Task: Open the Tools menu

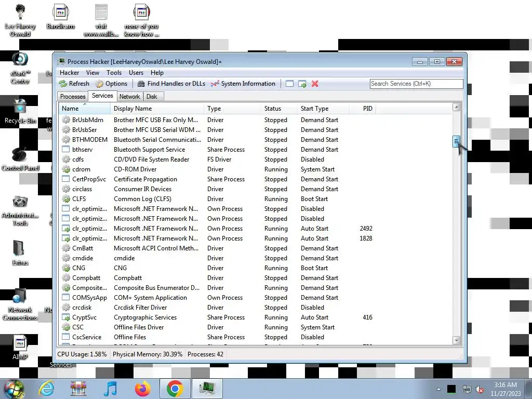Action: pos(114,73)
